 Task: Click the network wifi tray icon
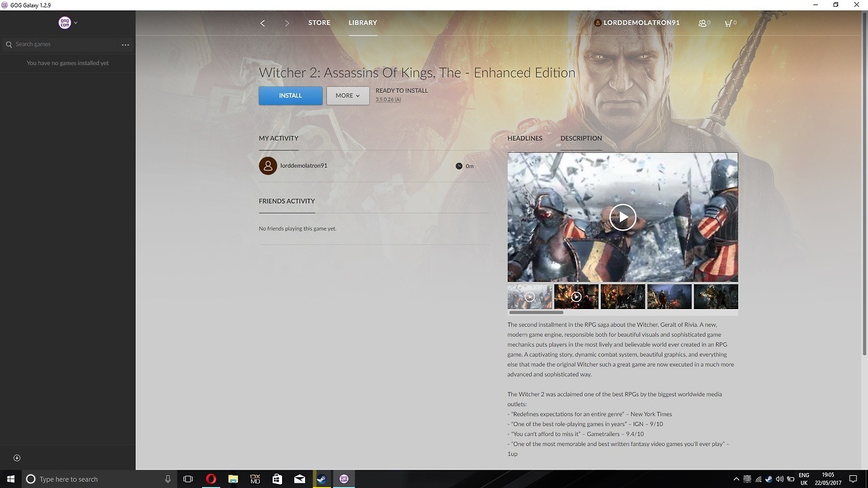coord(759,479)
